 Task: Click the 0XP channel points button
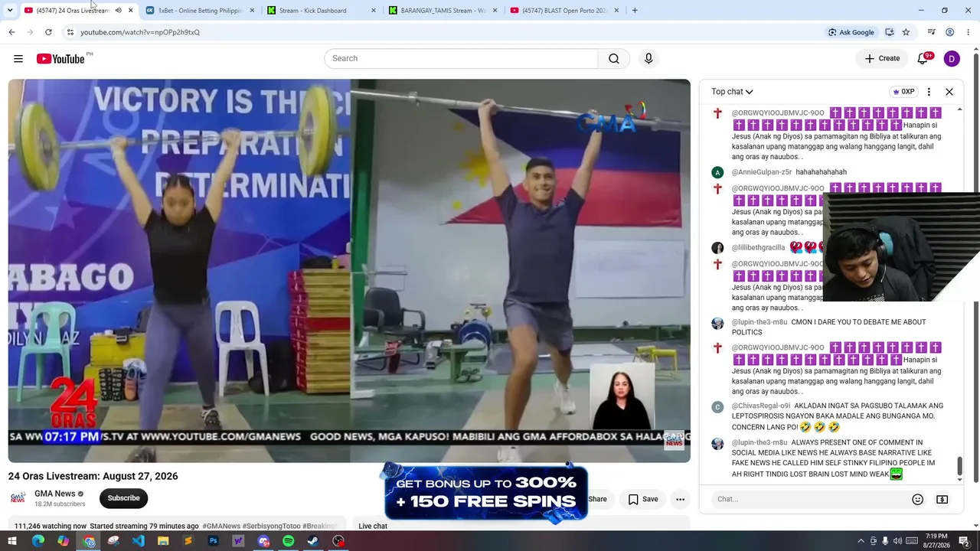pyautogui.click(x=903, y=92)
